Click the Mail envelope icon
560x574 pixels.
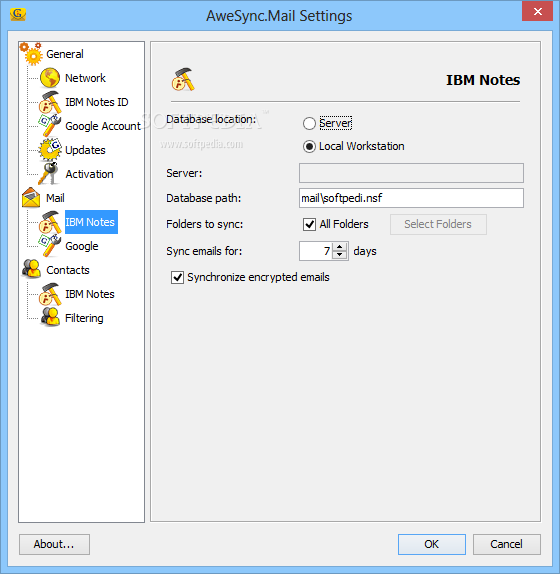pos(31,198)
